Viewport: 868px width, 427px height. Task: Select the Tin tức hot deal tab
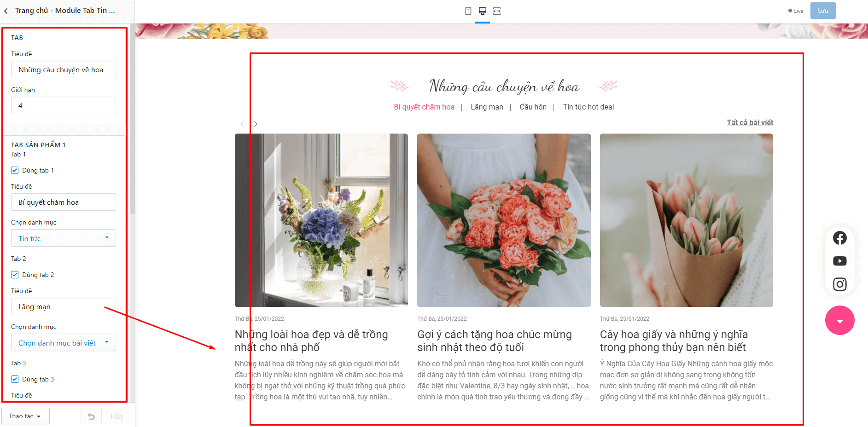(588, 107)
